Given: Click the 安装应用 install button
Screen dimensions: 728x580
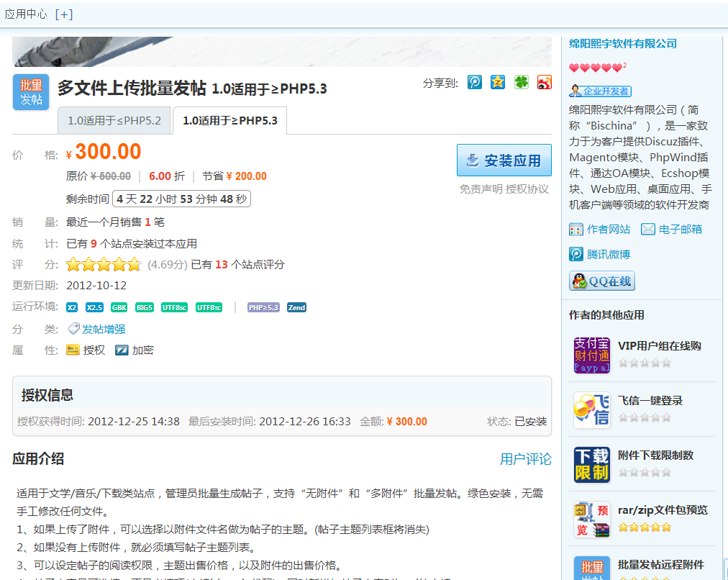Looking at the screenshot, I should point(504,160).
